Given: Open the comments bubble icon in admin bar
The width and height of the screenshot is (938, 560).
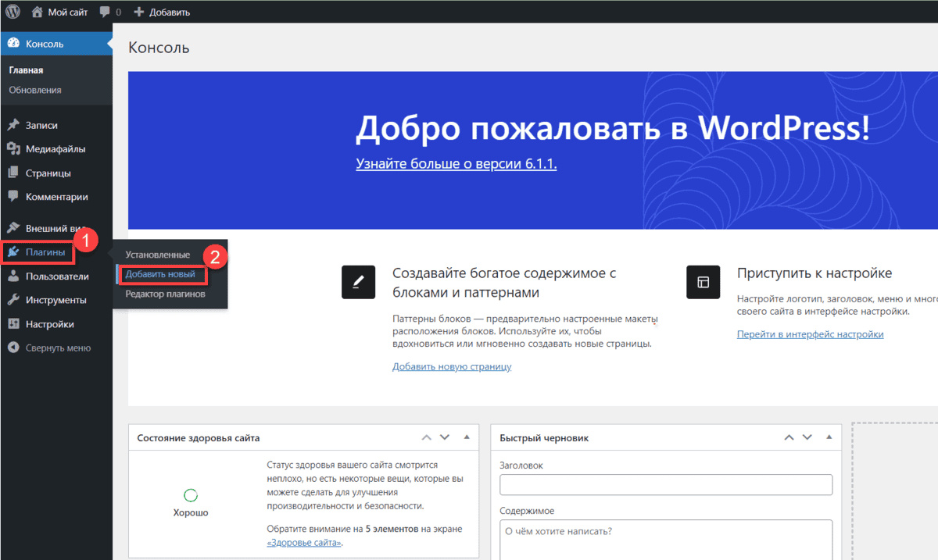Looking at the screenshot, I should tap(105, 12).
